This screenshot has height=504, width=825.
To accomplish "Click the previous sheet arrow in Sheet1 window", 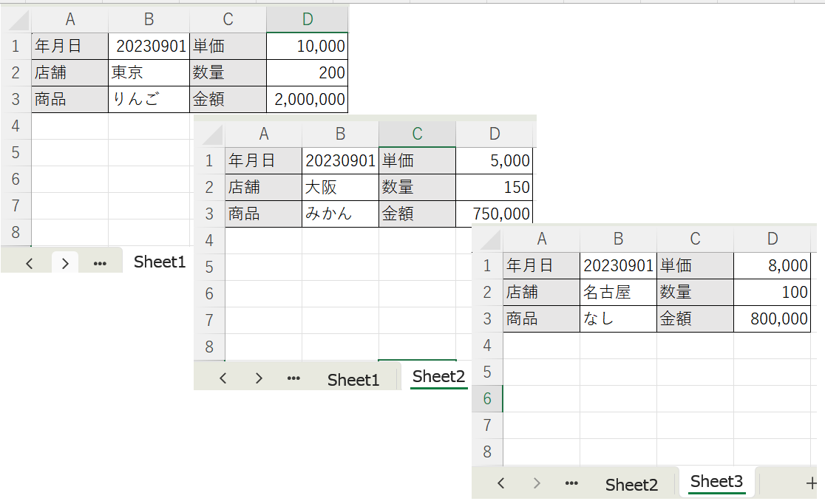I will [30, 264].
